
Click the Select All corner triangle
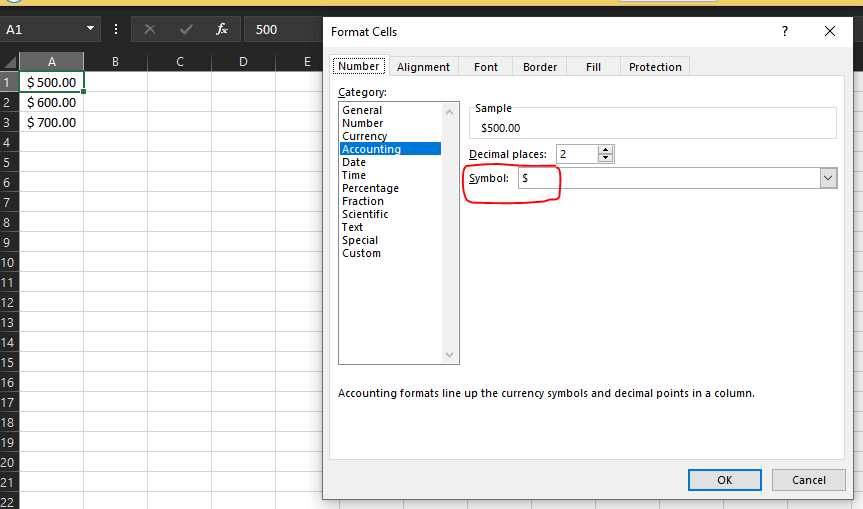[x=10, y=62]
